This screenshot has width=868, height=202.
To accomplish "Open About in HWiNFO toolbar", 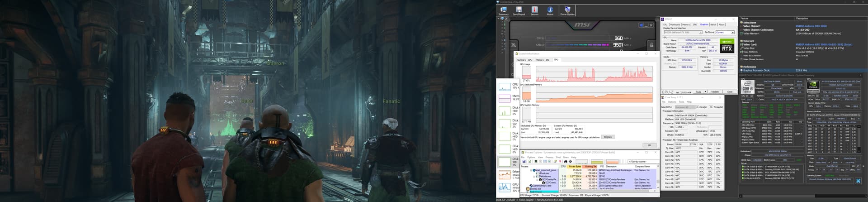I will 550,11.
